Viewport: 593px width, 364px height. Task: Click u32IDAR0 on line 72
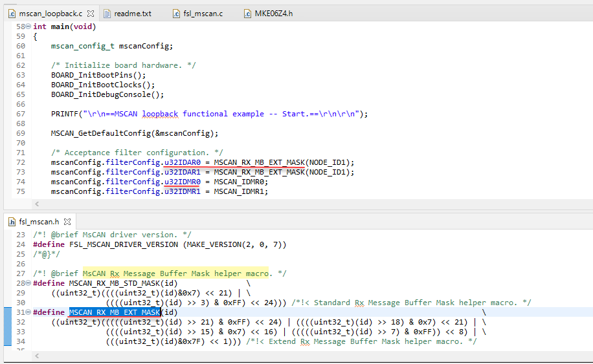tap(183, 162)
